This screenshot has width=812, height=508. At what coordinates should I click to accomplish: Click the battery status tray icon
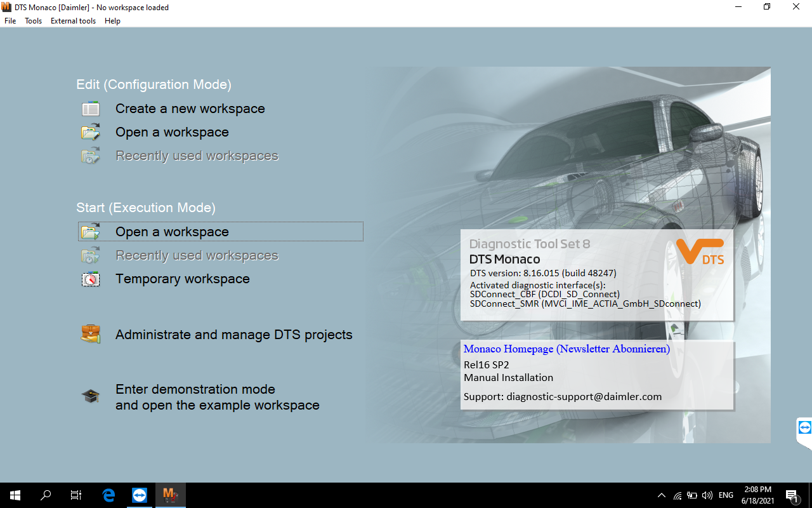point(692,495)
